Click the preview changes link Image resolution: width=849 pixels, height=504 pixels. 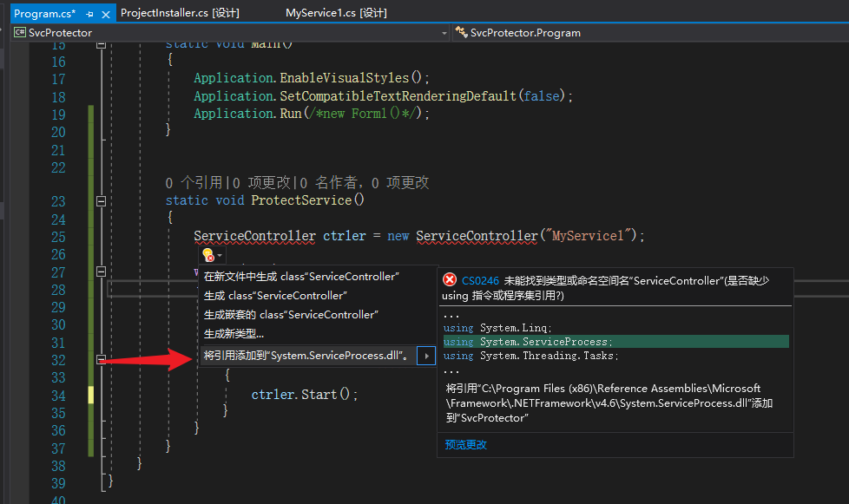[x=465, y=444]
